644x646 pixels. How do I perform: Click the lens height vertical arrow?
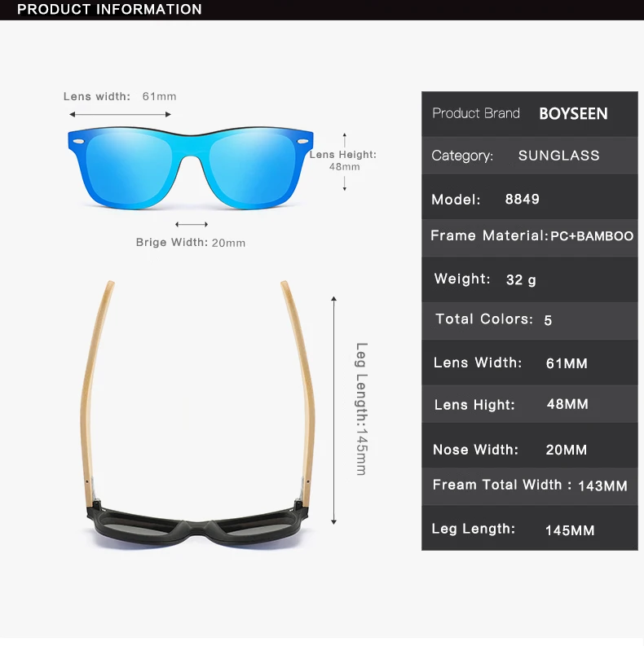pos(345,162)
